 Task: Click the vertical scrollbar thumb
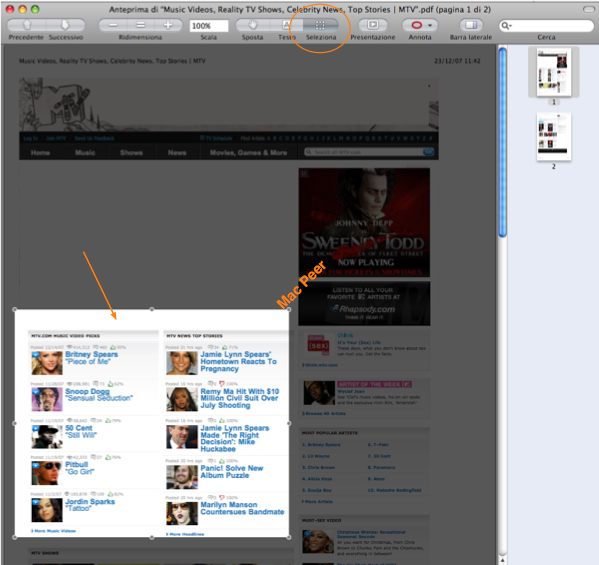(503, 141)
